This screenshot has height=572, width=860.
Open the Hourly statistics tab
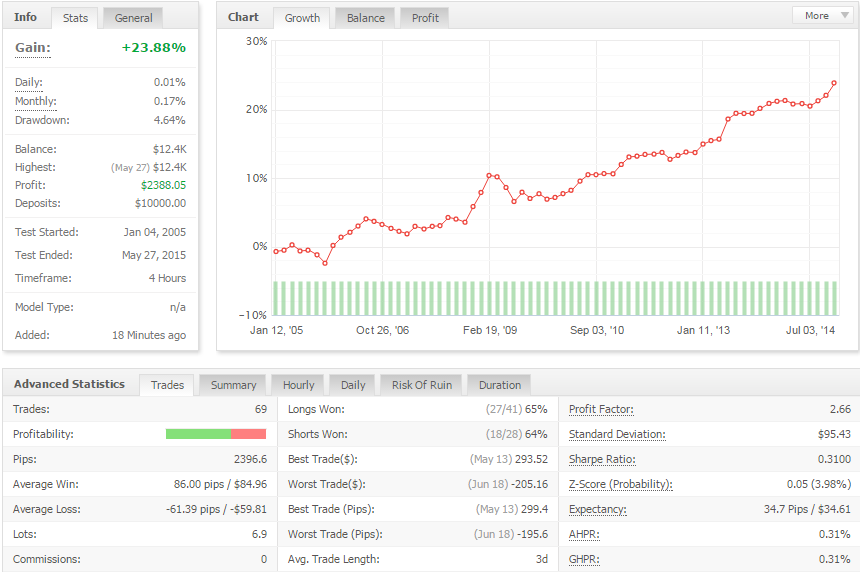[x=298, y=385]
